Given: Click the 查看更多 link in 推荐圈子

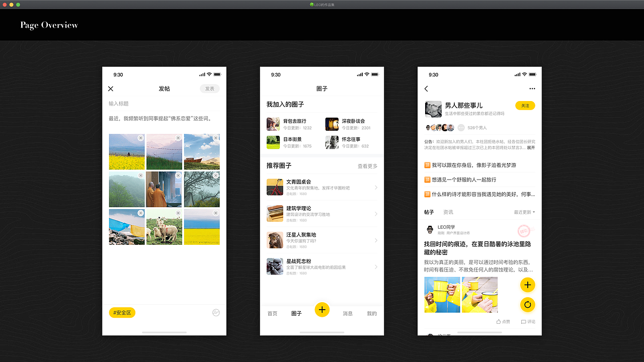Looking at the screenshot, I should coord(367,166).
